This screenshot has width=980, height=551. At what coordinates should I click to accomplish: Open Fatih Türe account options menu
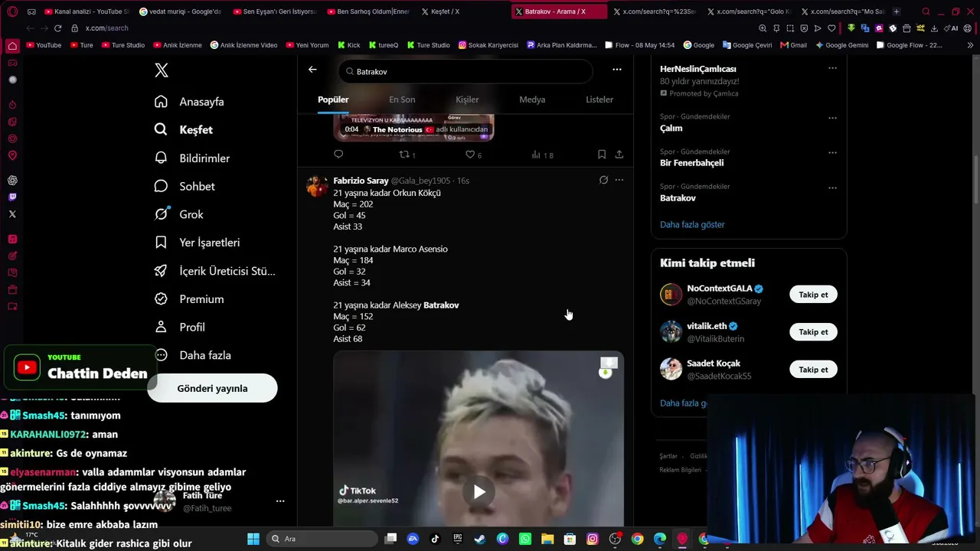(280, 501)
